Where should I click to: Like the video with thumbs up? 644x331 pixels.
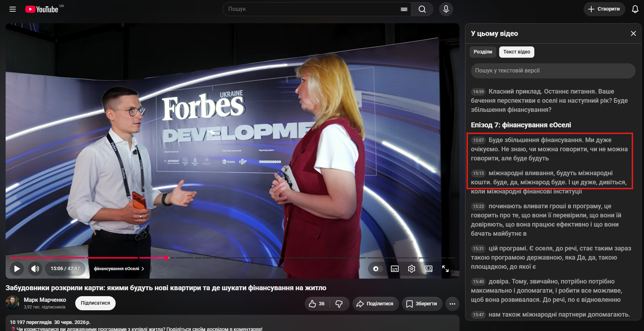(x=317, y=304)
